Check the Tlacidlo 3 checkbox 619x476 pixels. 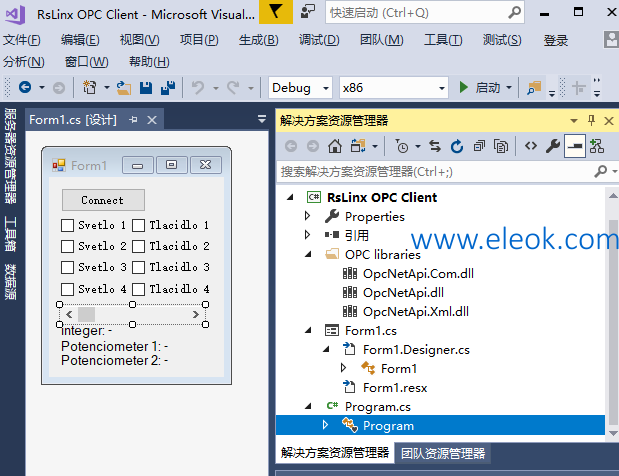point(138,267)
